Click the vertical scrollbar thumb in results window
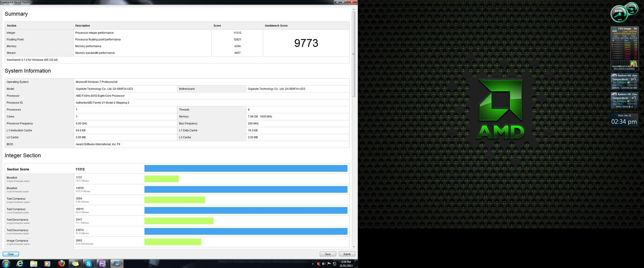 pos(354,54)
